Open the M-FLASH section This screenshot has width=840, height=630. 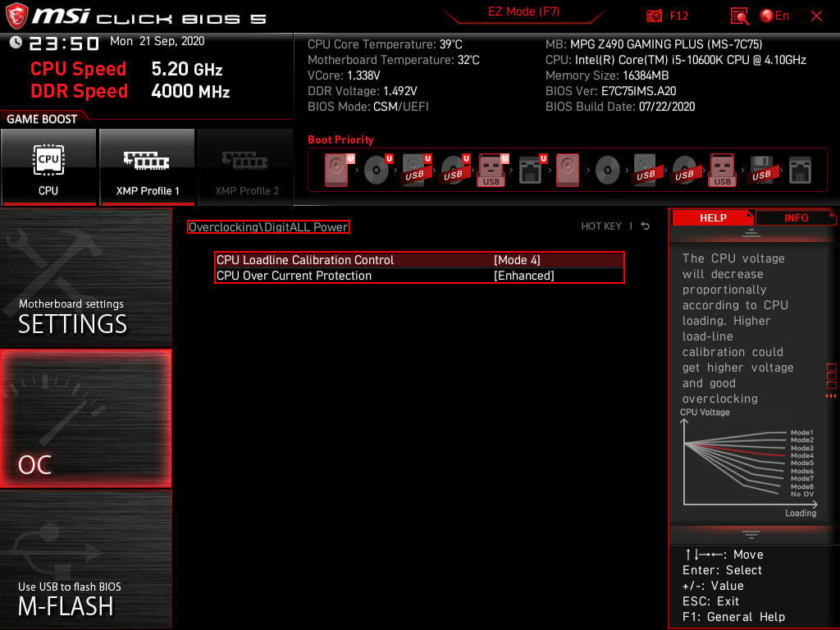point(85,559)
